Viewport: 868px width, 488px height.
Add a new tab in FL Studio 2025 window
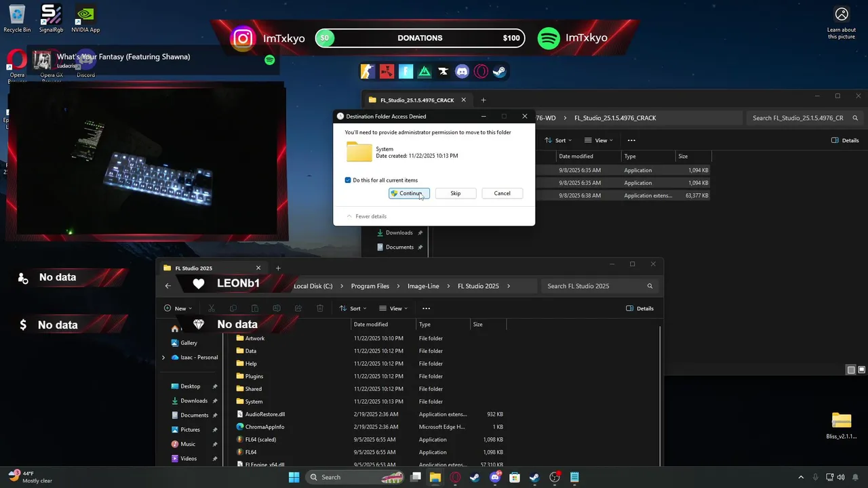[278, 268]
